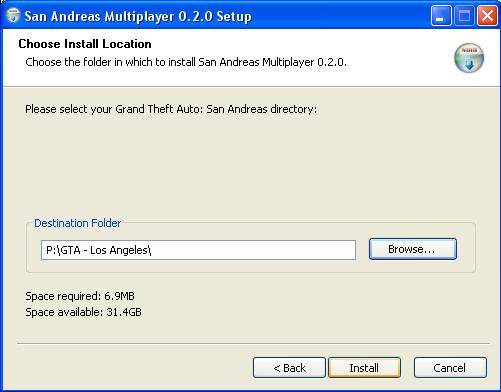This screenshot has width=501, height=392.
Task: Click the 'Destination Folder' group label
Action: point(78,223)
